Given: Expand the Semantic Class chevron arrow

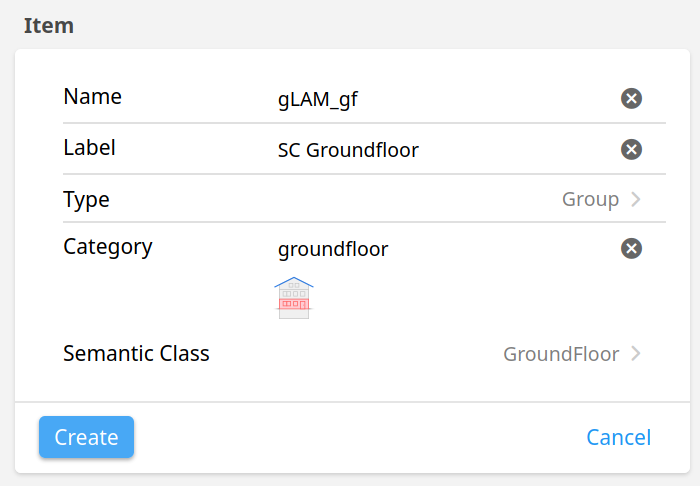Looking at the screenshot, I should (636, 353).
